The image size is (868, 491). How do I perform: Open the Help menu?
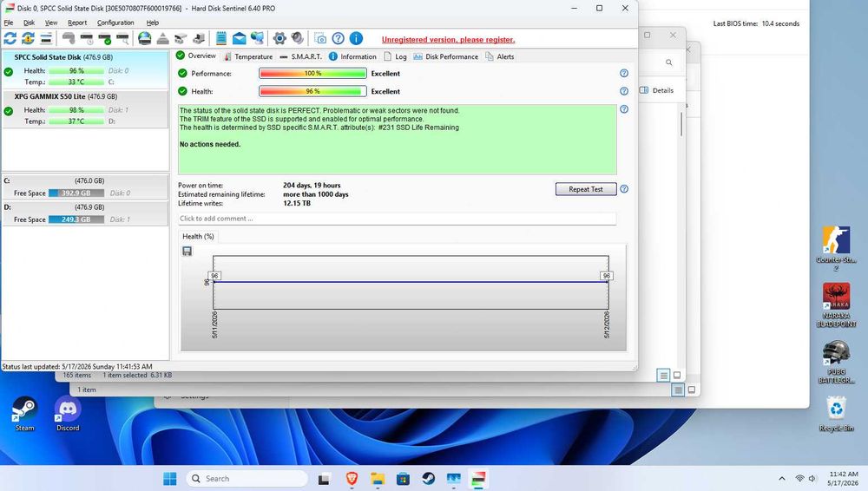152,23
